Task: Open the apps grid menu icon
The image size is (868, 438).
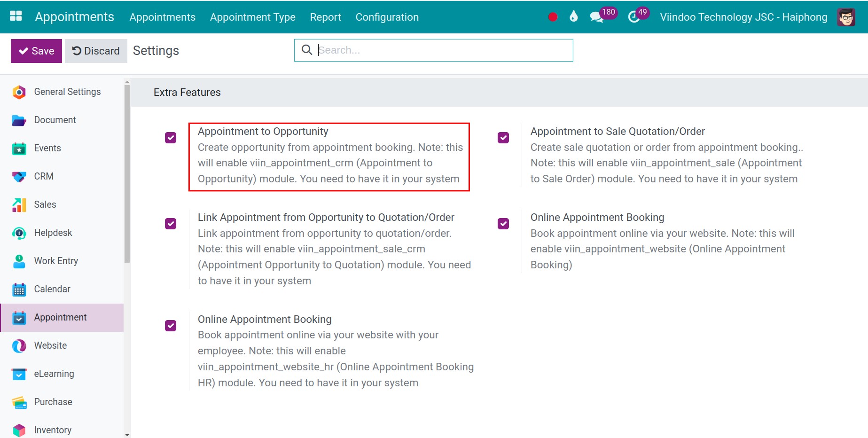Action: [16, 16]
